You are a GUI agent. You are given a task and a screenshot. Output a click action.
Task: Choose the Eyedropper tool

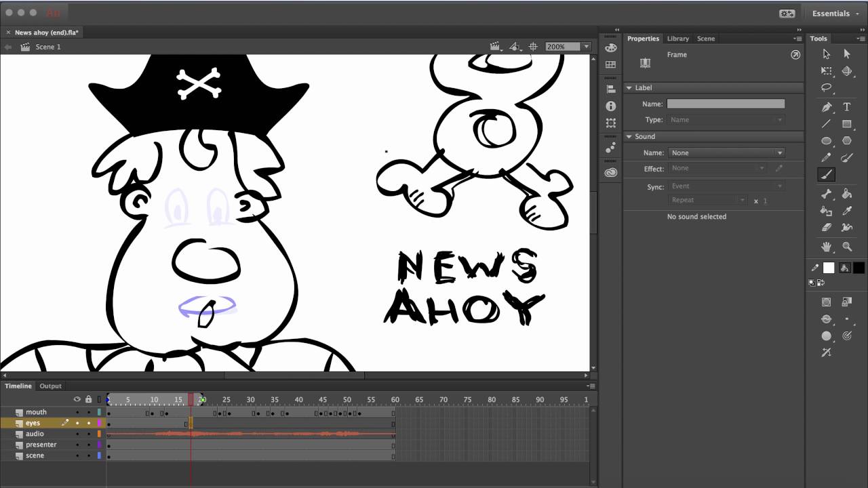pos(847,211)
